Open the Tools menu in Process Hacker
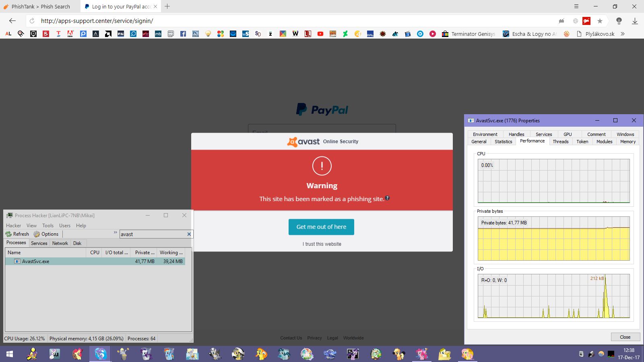This screenshot has width=644, height=362. coord(48,226)
